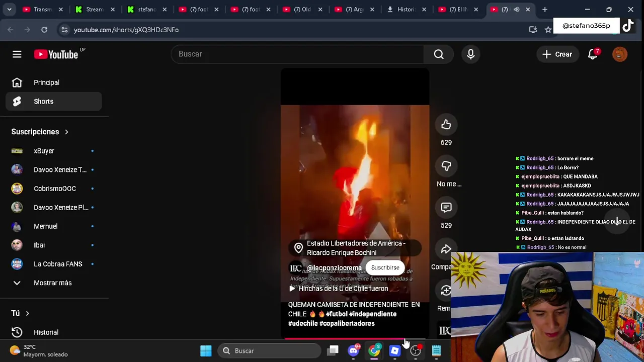
Task: Click the URL address bar
Action: [297, 30]
